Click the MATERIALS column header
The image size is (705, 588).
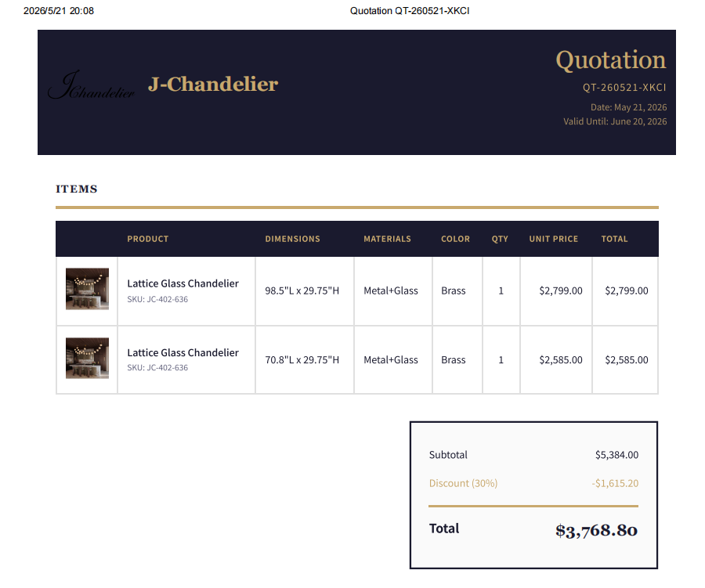[x=387, y=239]
